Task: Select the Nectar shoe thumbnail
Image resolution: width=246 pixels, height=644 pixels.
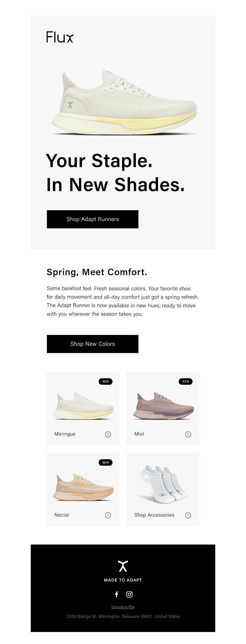Action: [83, 487]
